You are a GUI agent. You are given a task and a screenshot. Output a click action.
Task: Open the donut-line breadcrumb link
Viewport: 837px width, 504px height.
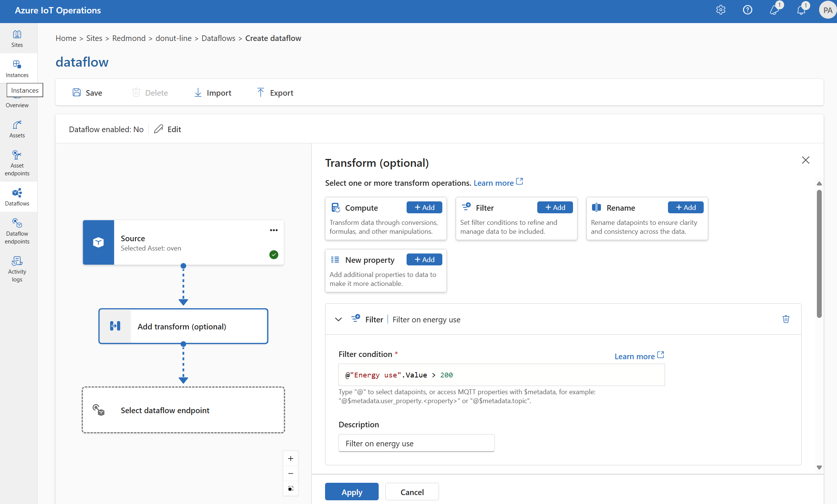click(x=174, y=38)
